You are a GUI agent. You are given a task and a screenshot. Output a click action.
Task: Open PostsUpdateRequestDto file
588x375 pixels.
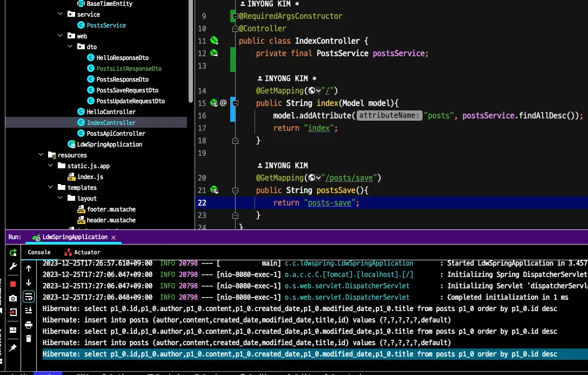pos(130,101)
